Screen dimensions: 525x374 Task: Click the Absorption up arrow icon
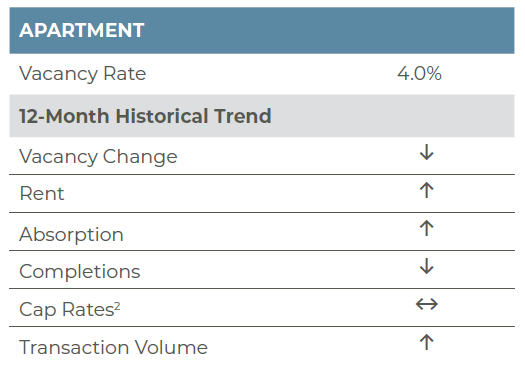(427, 228)
